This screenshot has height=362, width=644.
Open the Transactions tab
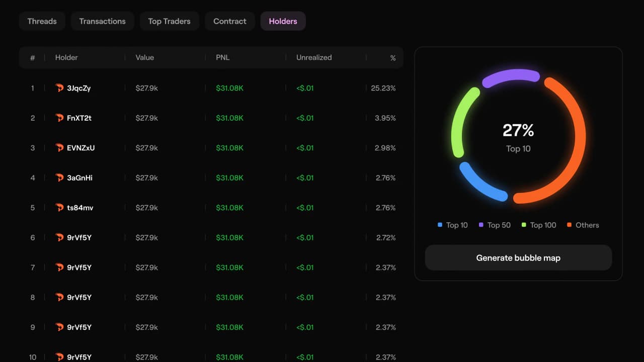coord(102,21)
